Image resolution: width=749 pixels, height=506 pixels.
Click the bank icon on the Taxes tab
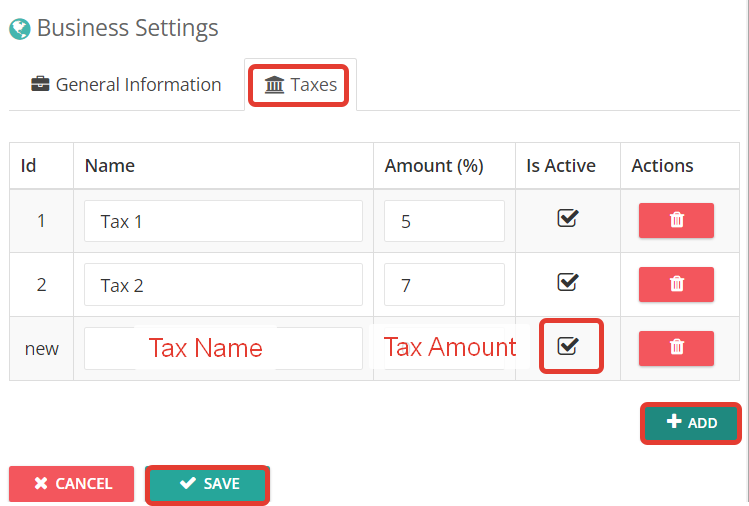pos(274,85)
